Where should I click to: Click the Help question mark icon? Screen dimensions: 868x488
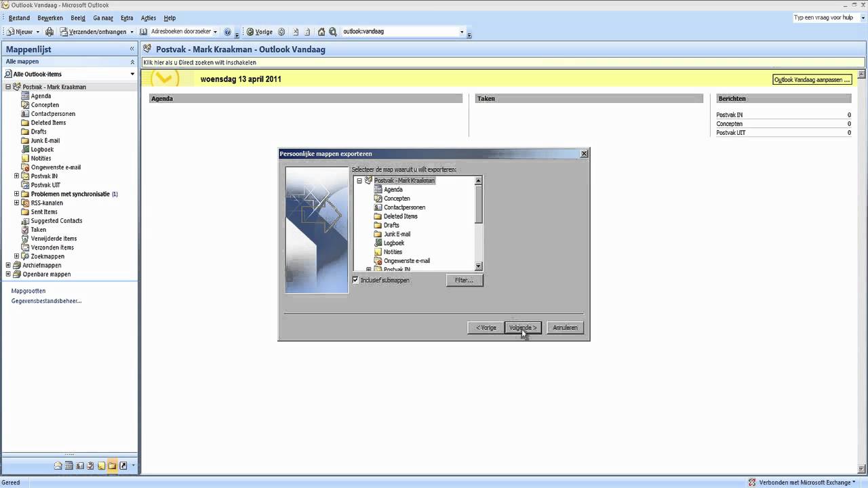pyautogui.click(x=228, y=32)
